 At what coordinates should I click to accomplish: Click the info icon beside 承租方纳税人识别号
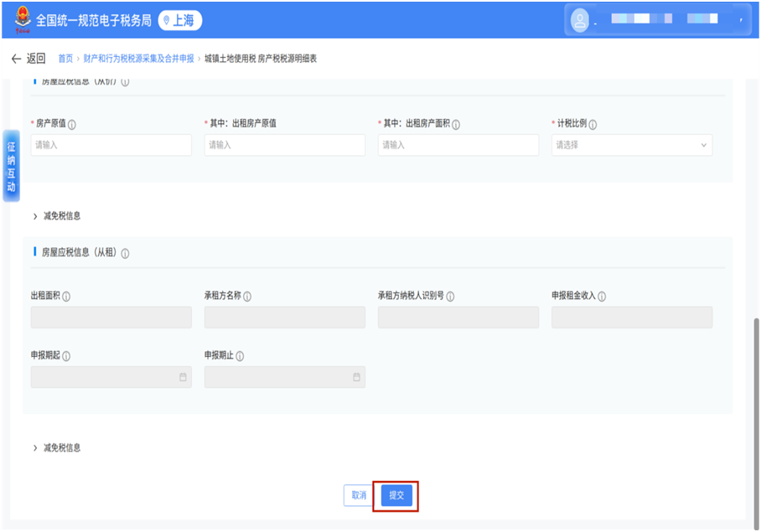pos(451,297)
